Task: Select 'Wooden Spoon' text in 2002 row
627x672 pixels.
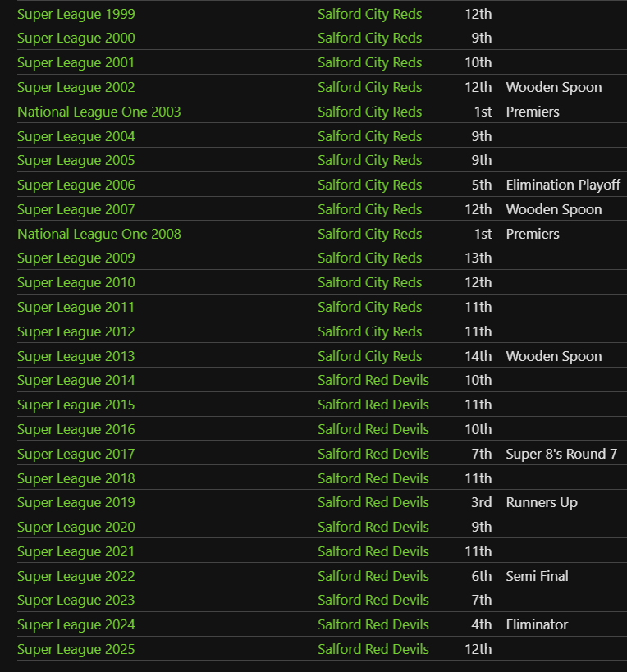Action: (x=554, y=88)
